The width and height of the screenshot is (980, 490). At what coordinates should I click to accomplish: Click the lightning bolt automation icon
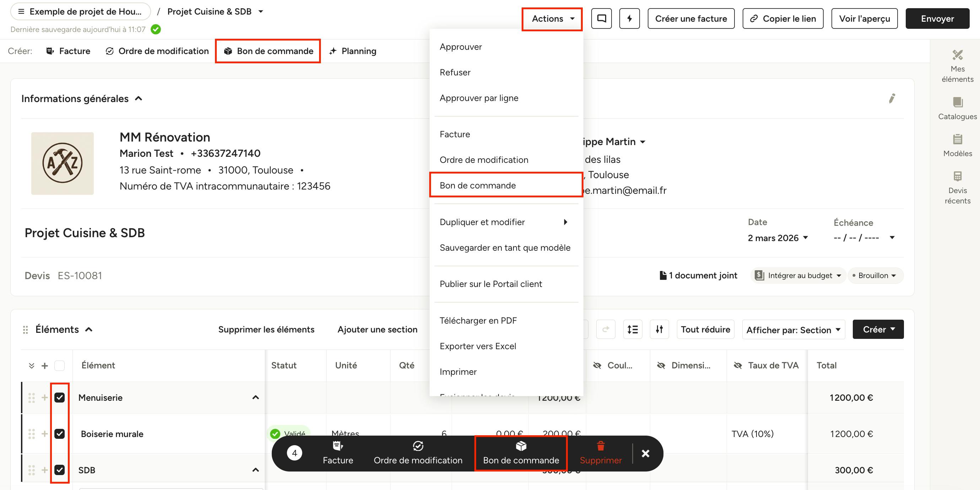629,18
